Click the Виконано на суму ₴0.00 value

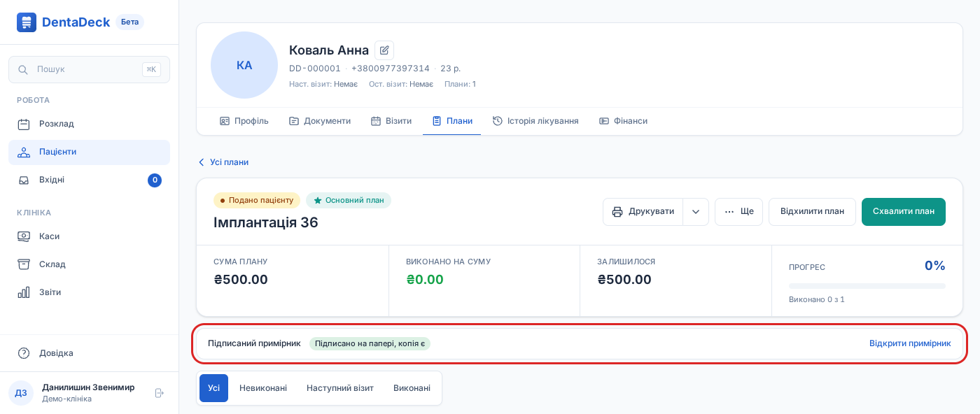click(x=425, y=280)
